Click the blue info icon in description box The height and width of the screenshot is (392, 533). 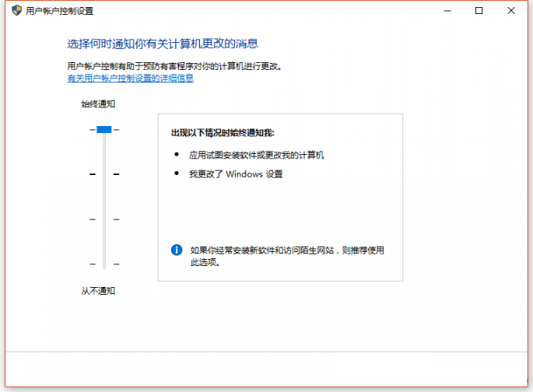(177, 250)
